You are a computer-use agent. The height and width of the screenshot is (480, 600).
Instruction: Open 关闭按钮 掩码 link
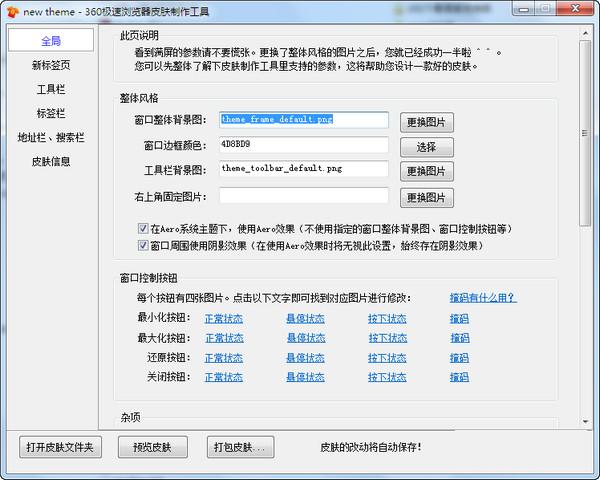point(459,377)
